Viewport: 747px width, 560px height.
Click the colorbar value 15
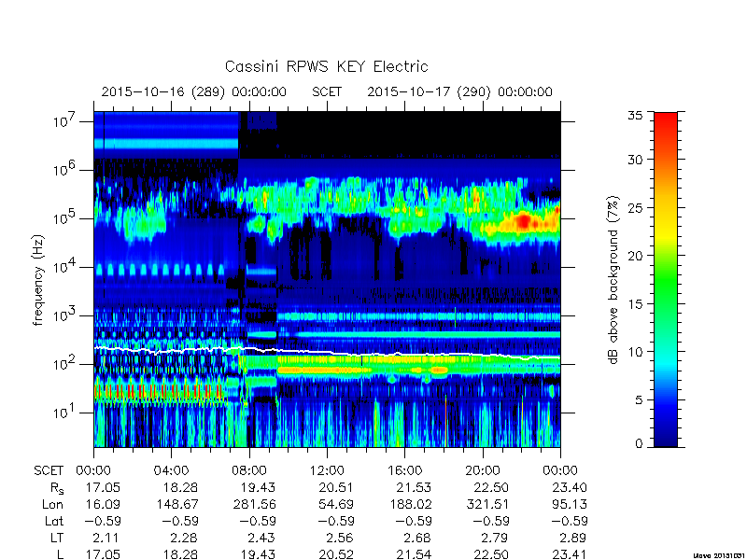(636, 304)
